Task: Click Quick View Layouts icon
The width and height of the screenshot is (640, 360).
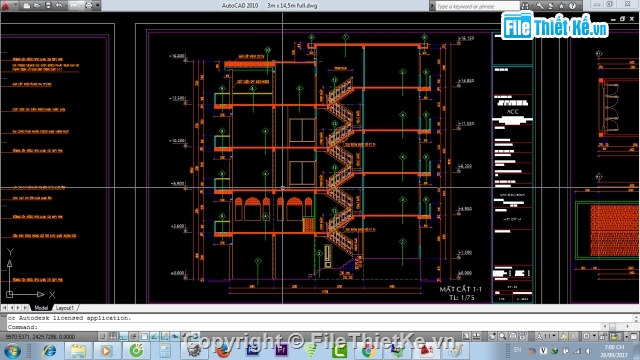Action: pyautogui.click(x=476, y=336)
